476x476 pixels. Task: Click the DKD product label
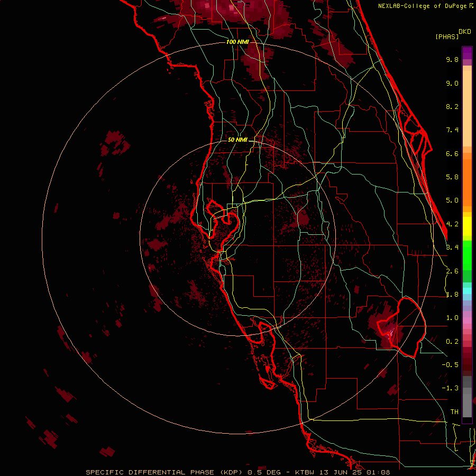point(465,32)
